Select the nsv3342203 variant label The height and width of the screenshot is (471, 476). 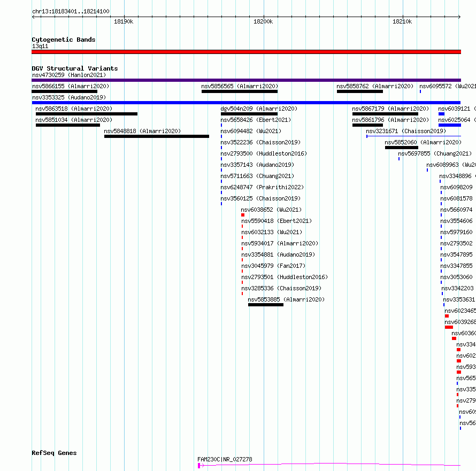pyautogui.click(x=457, y=288)
